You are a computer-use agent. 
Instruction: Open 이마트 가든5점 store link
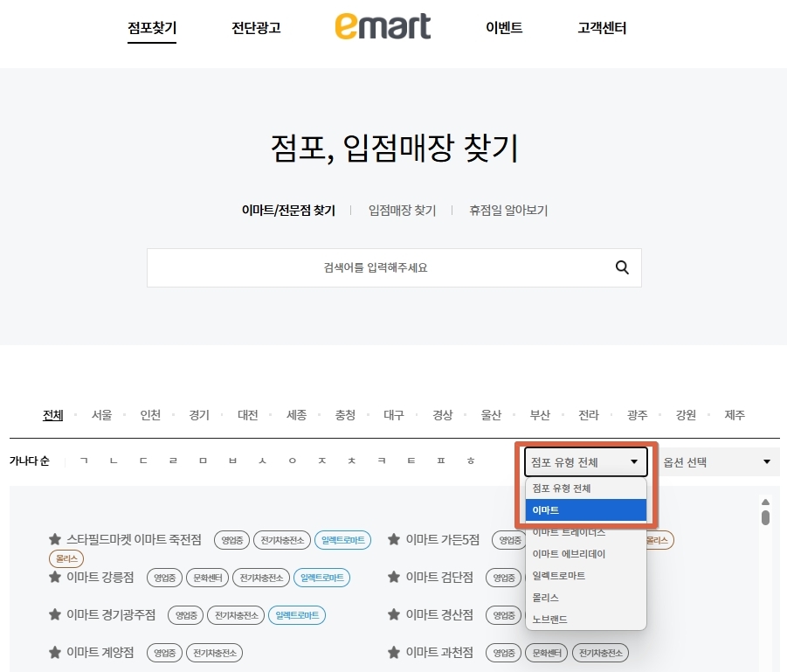(443, 539)
